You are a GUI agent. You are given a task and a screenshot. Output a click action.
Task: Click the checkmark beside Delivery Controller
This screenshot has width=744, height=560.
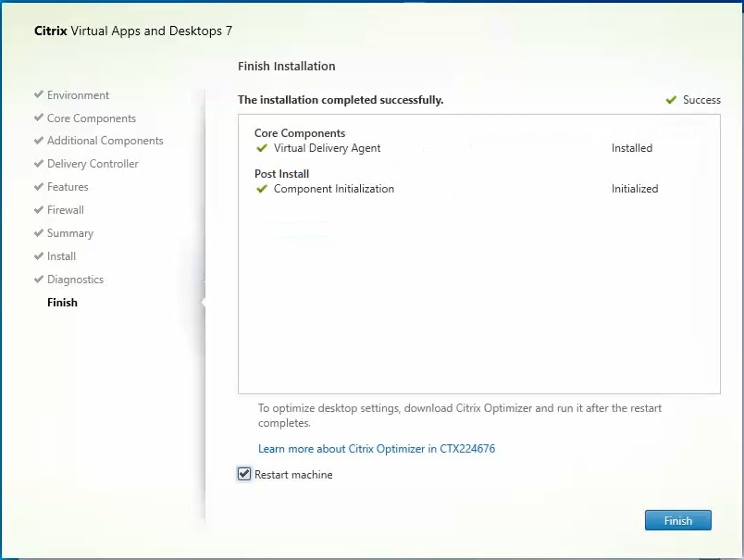37,164
